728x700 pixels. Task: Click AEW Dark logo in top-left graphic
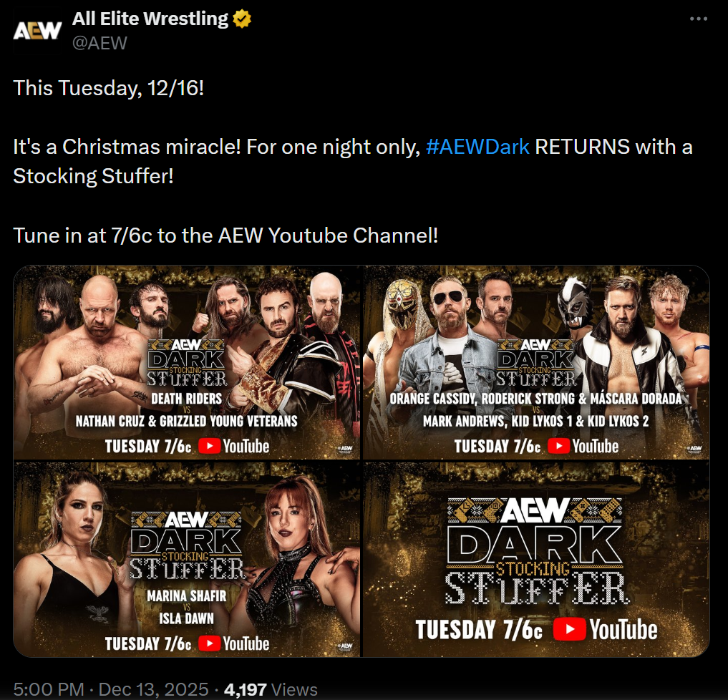[187, 363]
